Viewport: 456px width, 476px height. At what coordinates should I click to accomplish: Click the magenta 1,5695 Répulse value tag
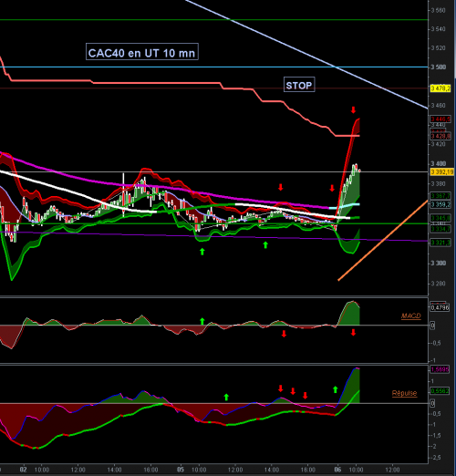[x=440, y=369]
